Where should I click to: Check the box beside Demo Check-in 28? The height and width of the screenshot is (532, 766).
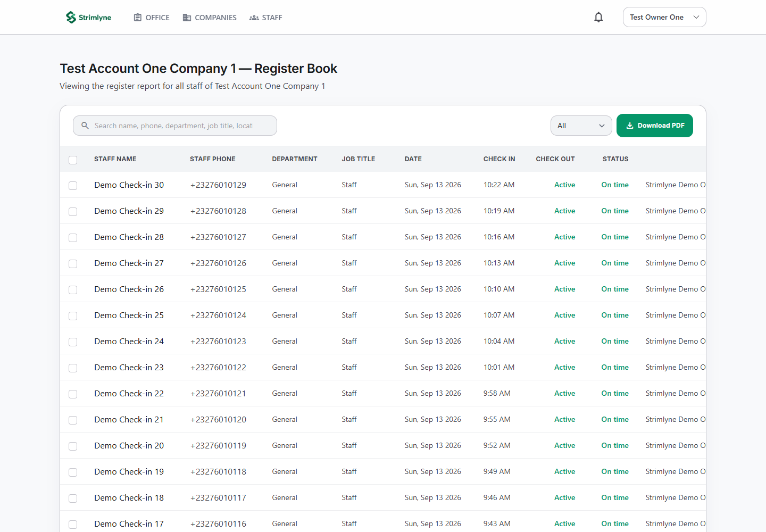tap(73, 238)
